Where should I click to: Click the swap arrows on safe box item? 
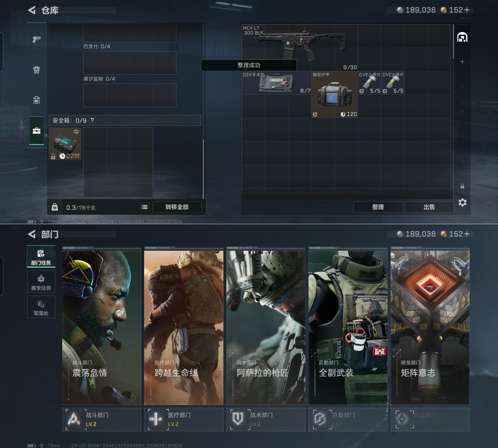click(76, 132)
